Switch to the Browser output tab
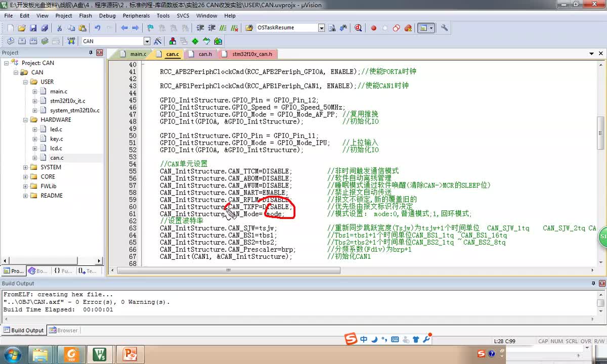 63,330
